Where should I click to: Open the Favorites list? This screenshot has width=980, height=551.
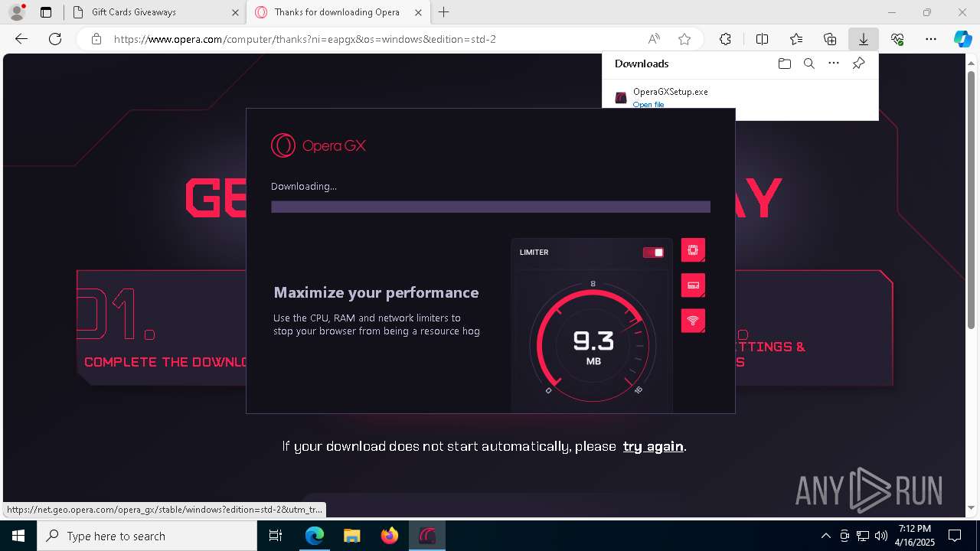click(796, 39)
